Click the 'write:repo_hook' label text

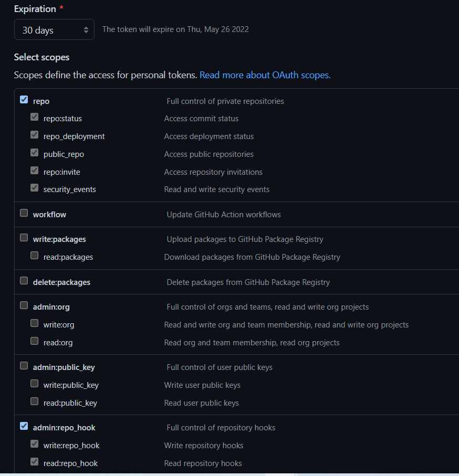(71, 446)
